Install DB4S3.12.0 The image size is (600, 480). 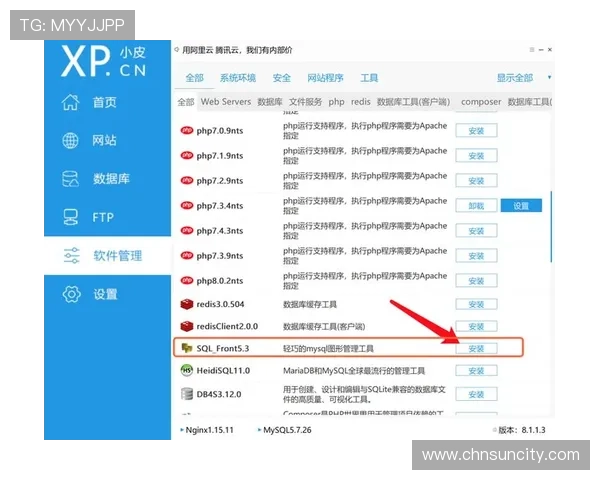point(476,394)
